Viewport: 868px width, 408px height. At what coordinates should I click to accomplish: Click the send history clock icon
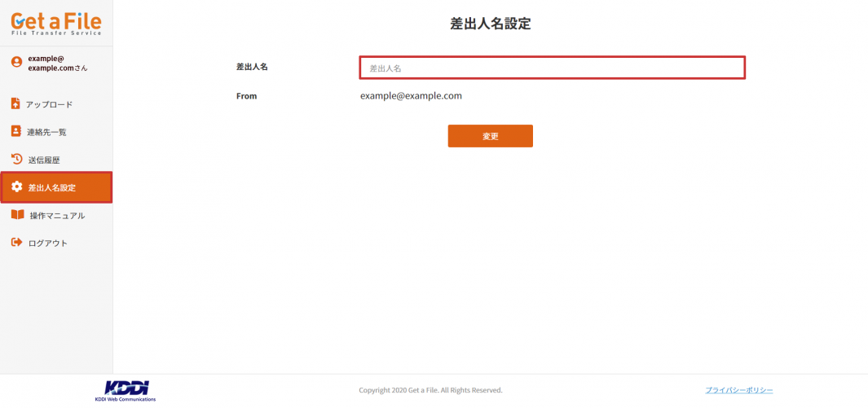pyautogui.click(x=16, y=159)
